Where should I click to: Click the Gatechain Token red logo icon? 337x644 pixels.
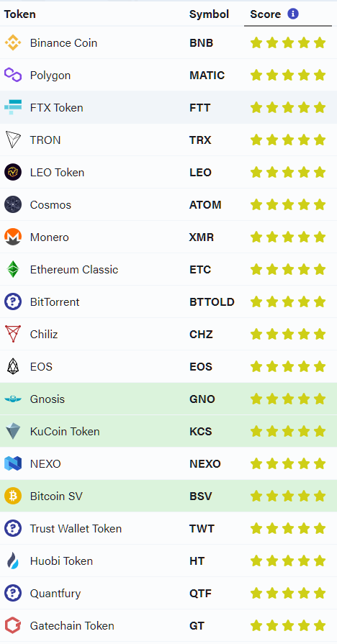click(13, 625)
